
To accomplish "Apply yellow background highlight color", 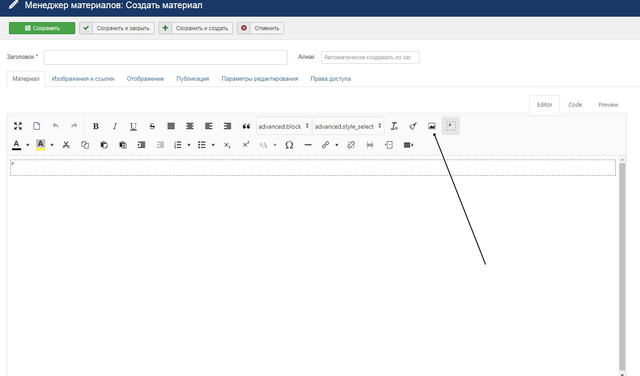I will point(40,145).
